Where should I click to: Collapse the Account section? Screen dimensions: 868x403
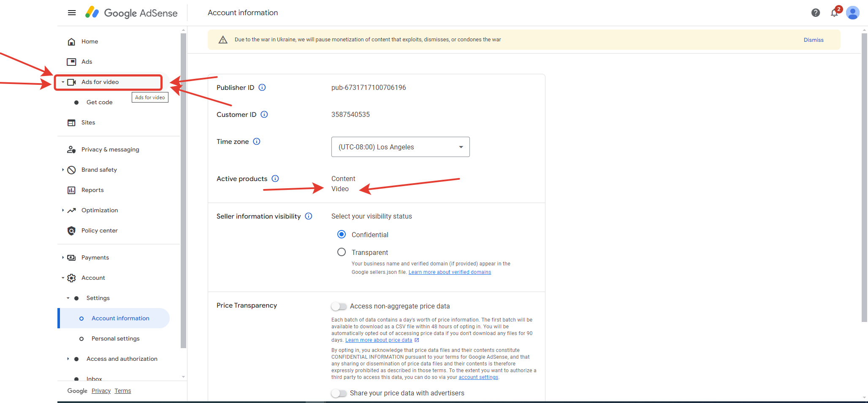[63, 278]
